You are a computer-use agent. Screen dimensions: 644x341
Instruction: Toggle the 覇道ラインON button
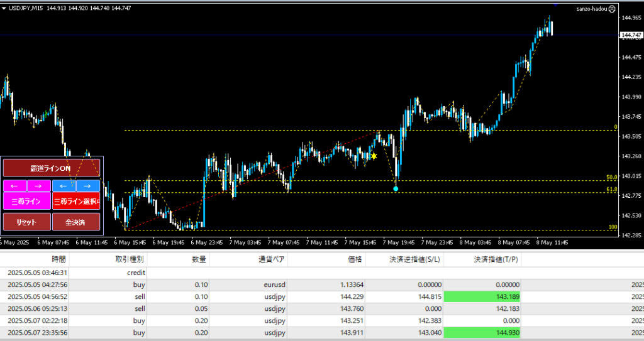[51, 168]
